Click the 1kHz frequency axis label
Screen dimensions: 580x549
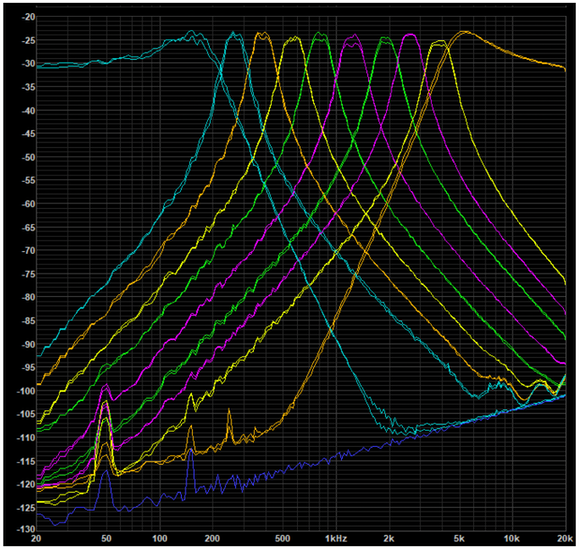coord(336,538)
